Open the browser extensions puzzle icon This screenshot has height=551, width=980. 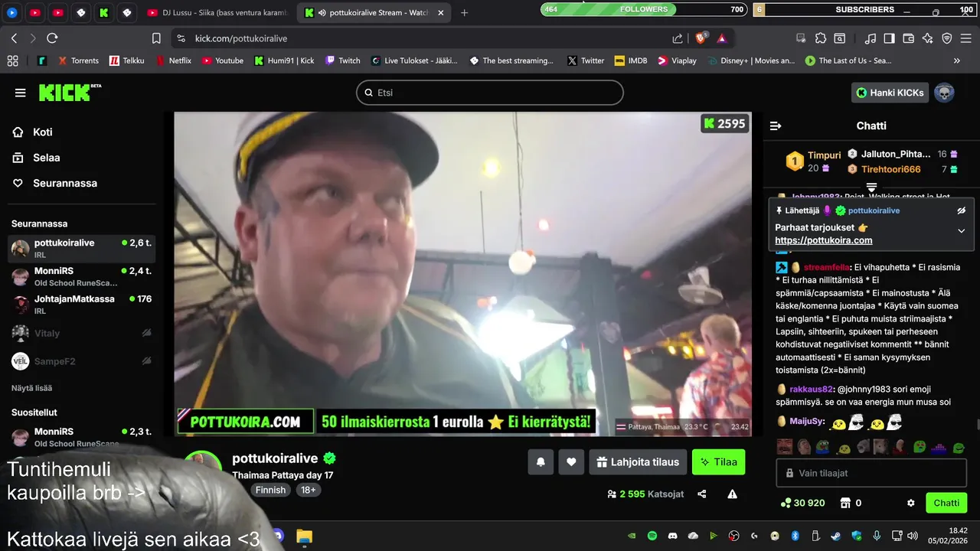[821, 38]
